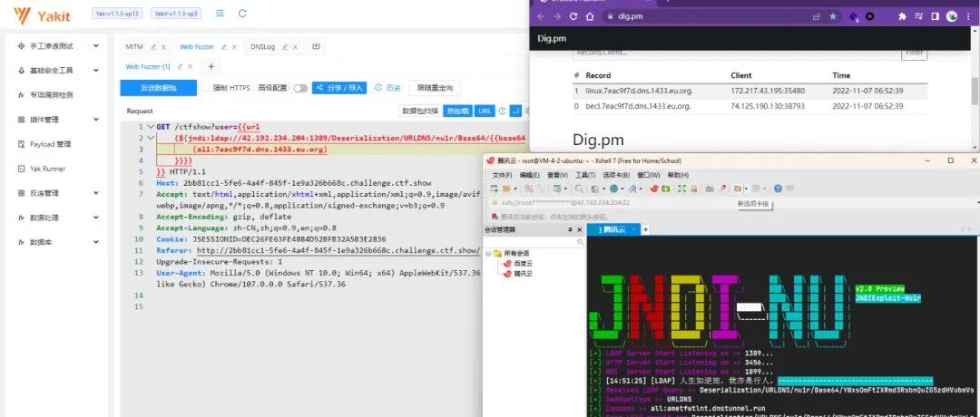980x417 pixels.
Task: Switch to the MITM tab
Action: (134, 47)
